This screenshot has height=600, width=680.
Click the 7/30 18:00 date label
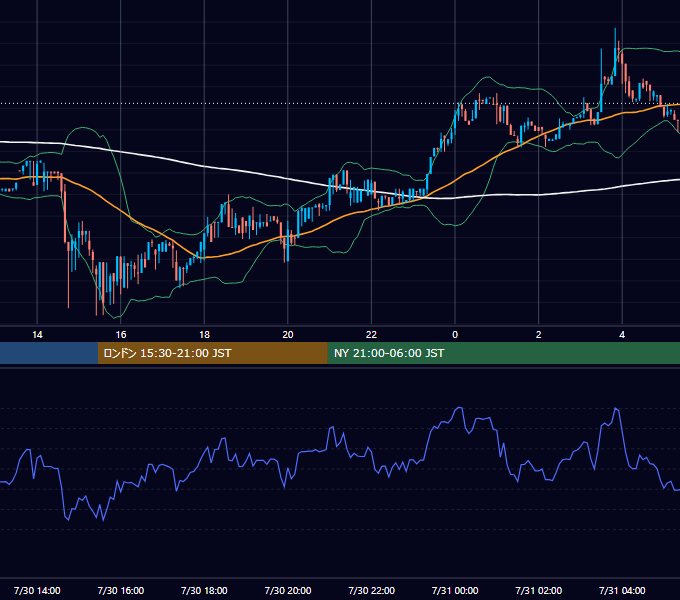point(204,590)
